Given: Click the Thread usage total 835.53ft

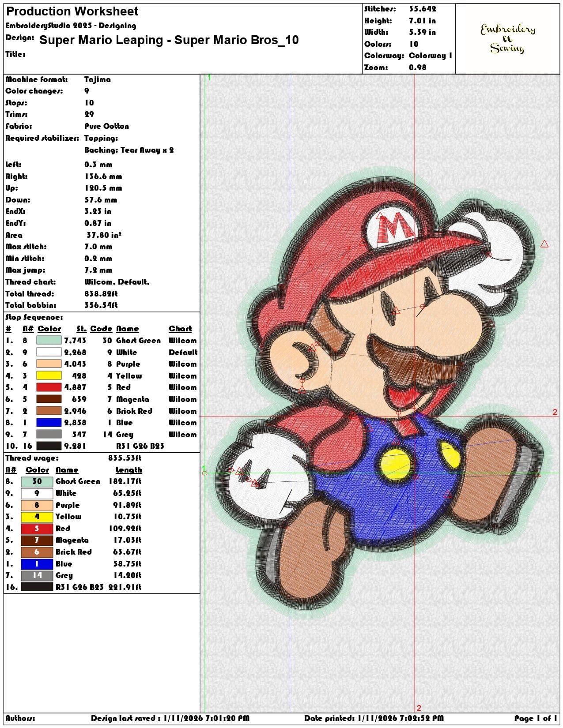Looking at the screenshot, I should pyautogui.click(x=125, y=458).
